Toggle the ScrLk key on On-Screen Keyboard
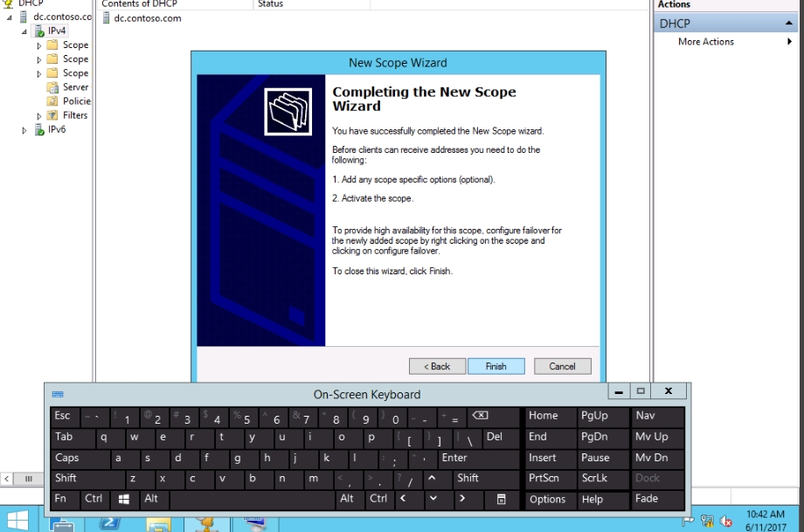This screenshot has width=804, height=532. pos(603,478)
